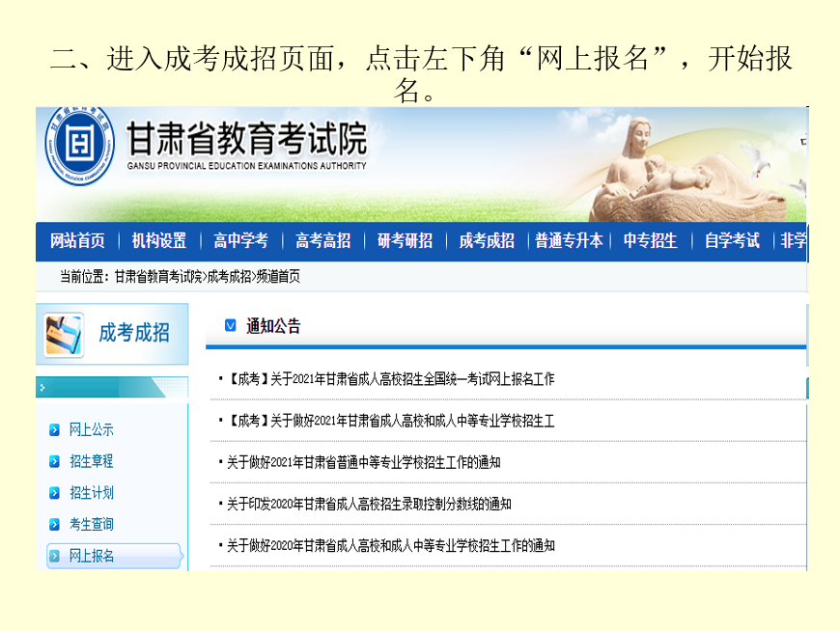Viewport: 840px width, 631px height.
Task: Click the 成考成招 card icon in sidebar
Action: [x=64, y=335]
